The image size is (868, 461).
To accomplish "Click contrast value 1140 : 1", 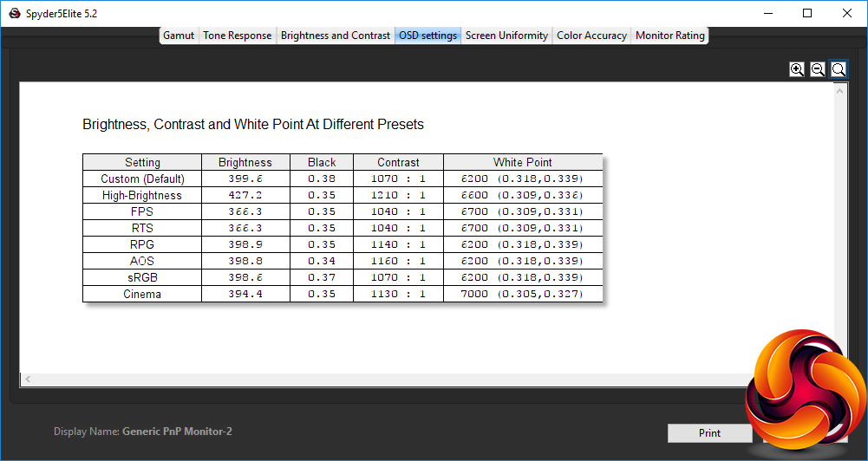I will coord(399,244).
